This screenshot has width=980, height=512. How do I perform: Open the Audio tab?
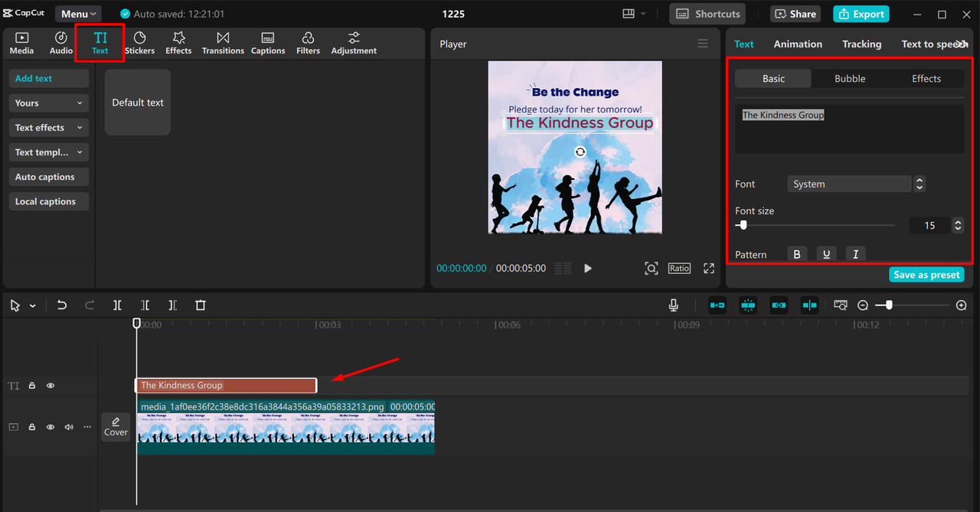click(x=61, y=44)
